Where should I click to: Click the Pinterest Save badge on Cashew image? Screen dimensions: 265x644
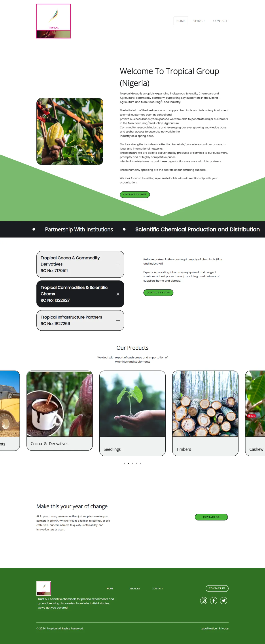(x=251, y=416)
